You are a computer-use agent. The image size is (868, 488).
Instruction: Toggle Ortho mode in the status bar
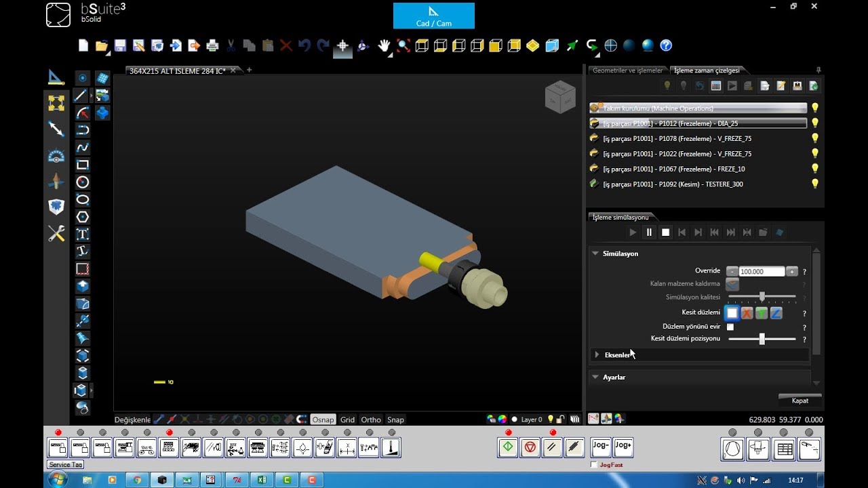click(371, 420)
